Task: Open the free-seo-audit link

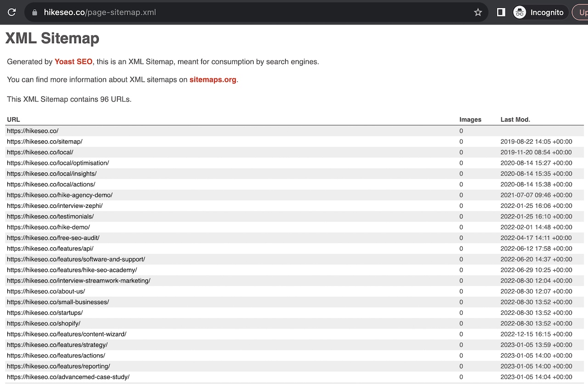Action: [53, 238]
